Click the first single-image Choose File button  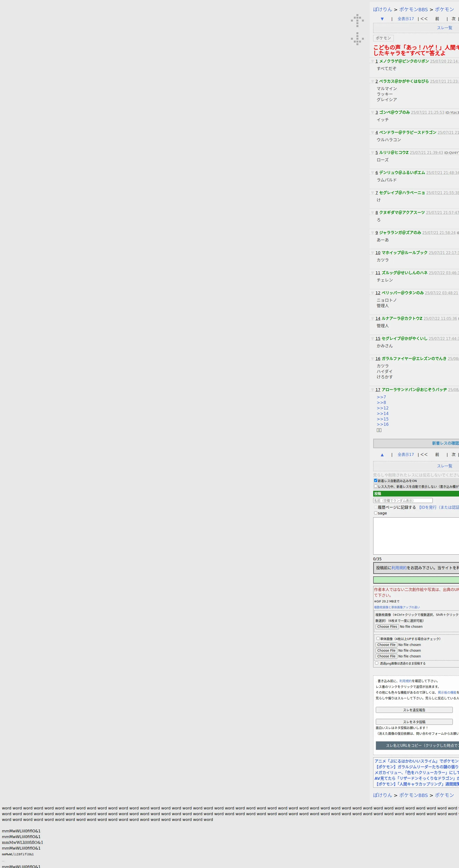click(386, 644)
